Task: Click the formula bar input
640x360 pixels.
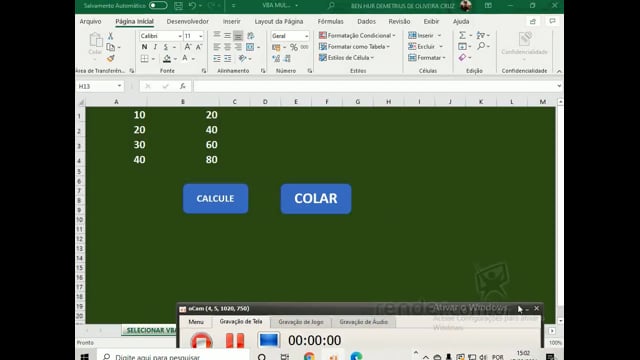Action: (x=374, y=86)
